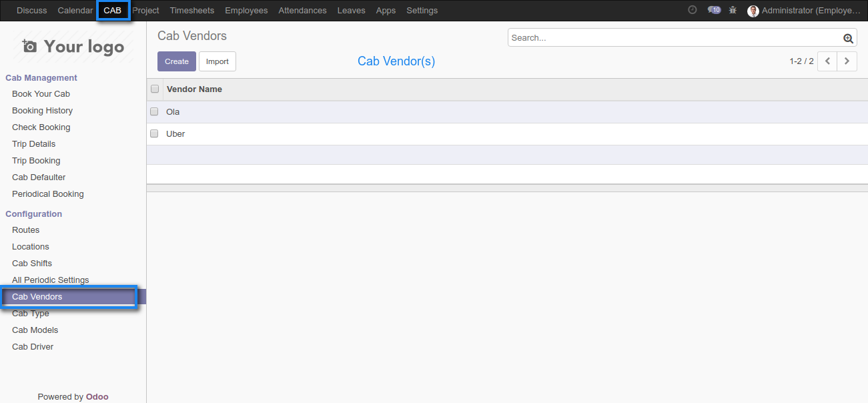Click the Administrator avatar picture
This screenshot has width=868, height=403.
(x=753, y=11)
